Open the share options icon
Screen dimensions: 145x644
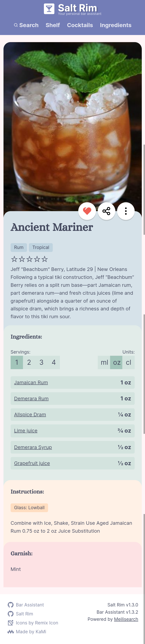pos(106,211)
